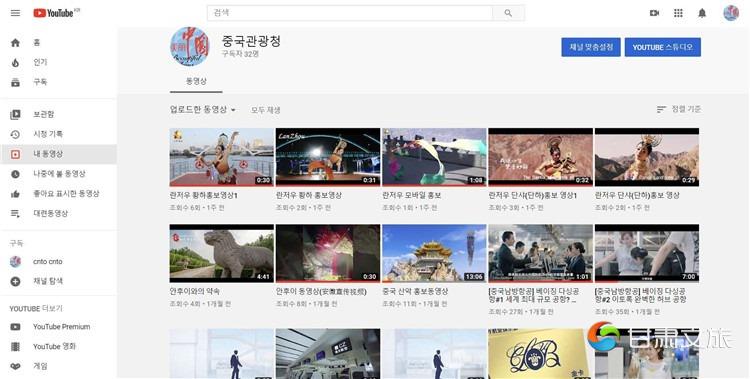This screenshot has width=750, height=379.
Task: Open the create video camera icon
Action: pos(654,13)
